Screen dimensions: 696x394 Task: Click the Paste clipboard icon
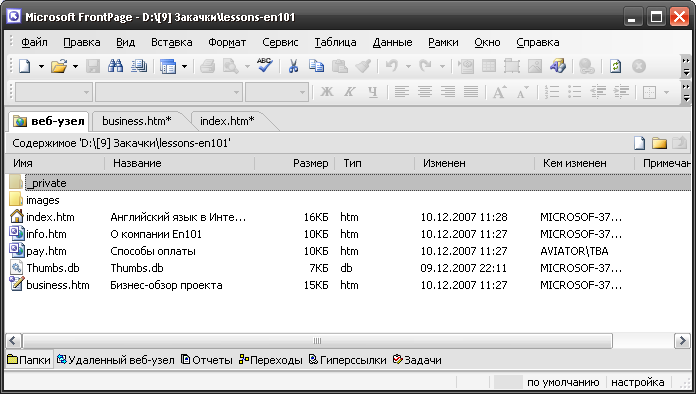340,67
